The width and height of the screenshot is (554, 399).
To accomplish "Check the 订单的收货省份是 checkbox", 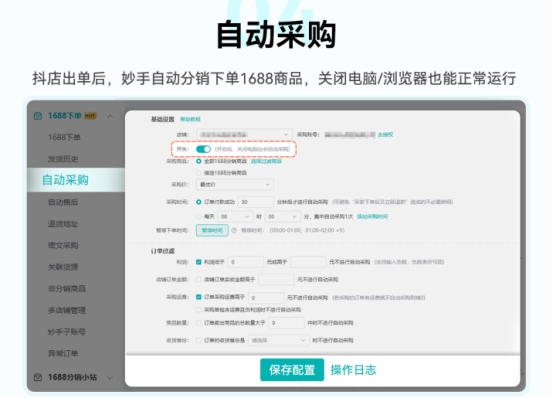I will (199, 340).
